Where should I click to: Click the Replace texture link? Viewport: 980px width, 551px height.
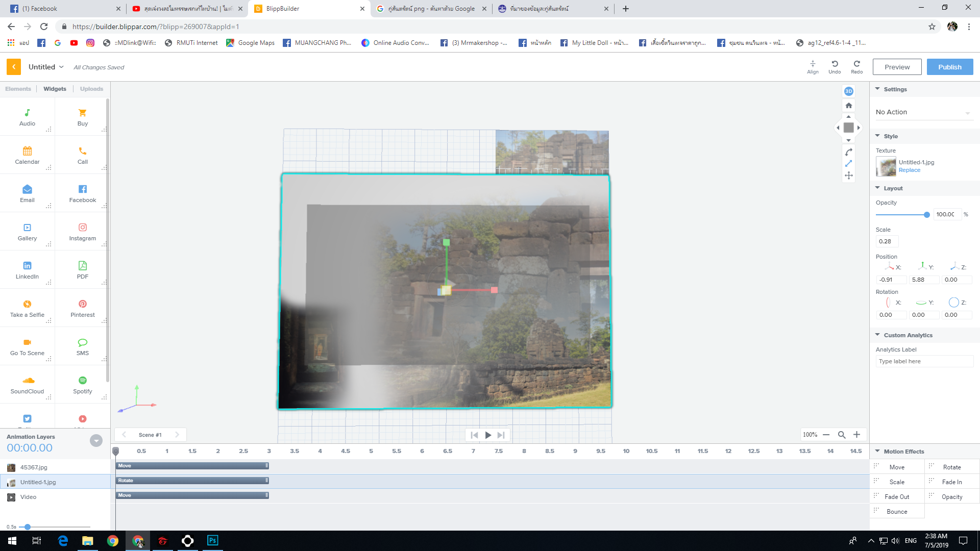[909, 170]
